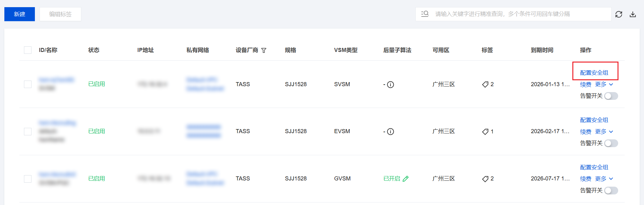Click the tag icon in the EVSM row
Viewport: 644px width, 205px height.
click(x=485, y=132)
